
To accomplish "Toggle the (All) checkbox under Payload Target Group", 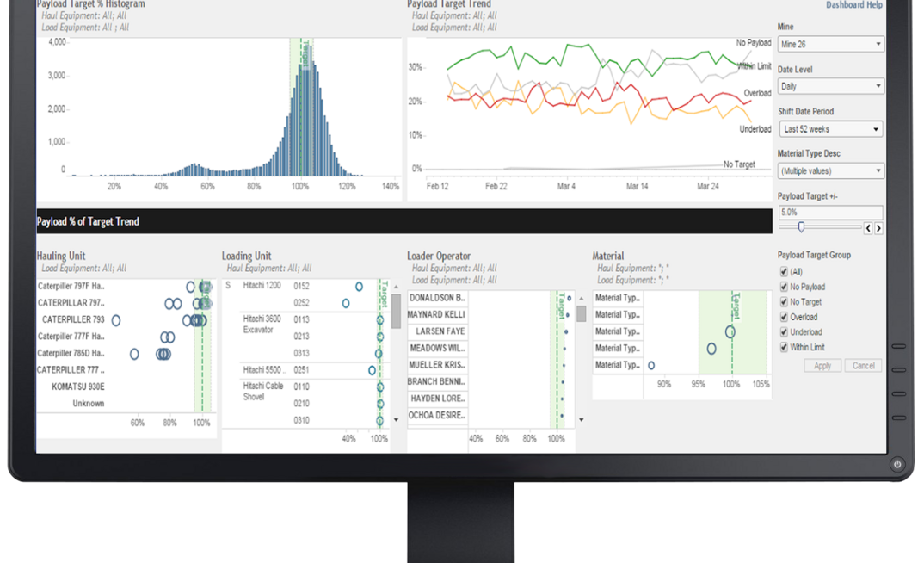I will [783, 271].
